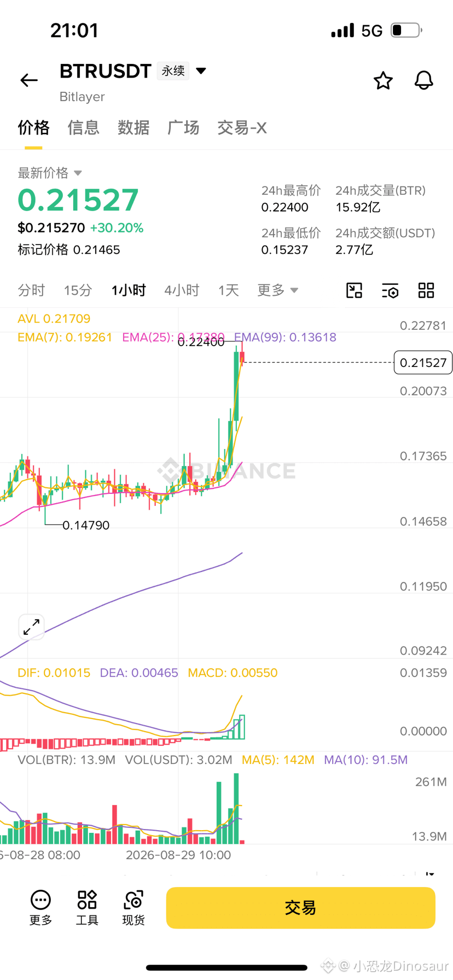Switch to 现货 spot market icon
Screen dimensions: 453x980
click(133, 908)
